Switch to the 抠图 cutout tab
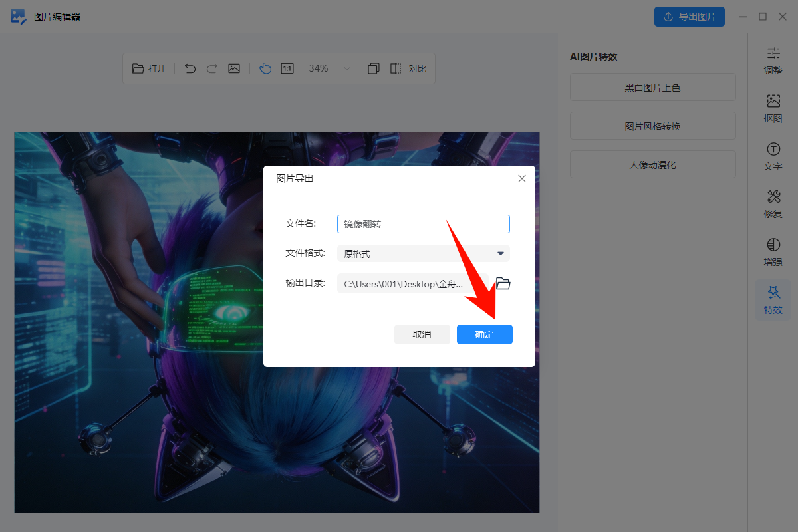The height and width of the screenshot is (532, 798). point(773,108)
